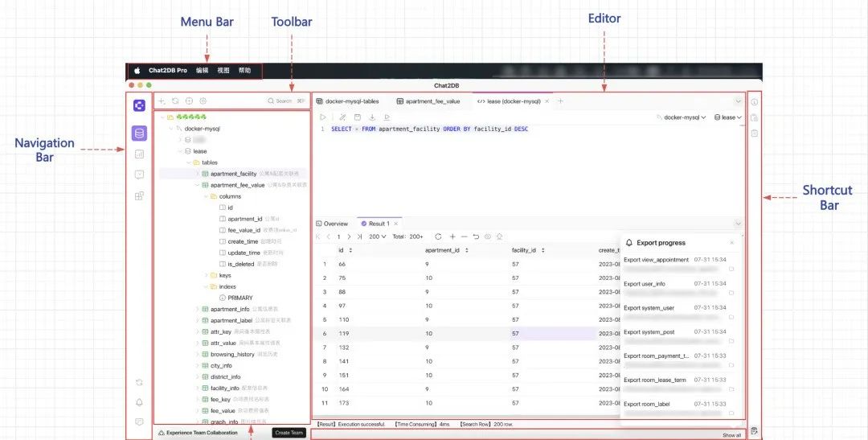Open the database connections view in navigation bar
This screenshot has height=440, width=868.
(x=139, y=133)
